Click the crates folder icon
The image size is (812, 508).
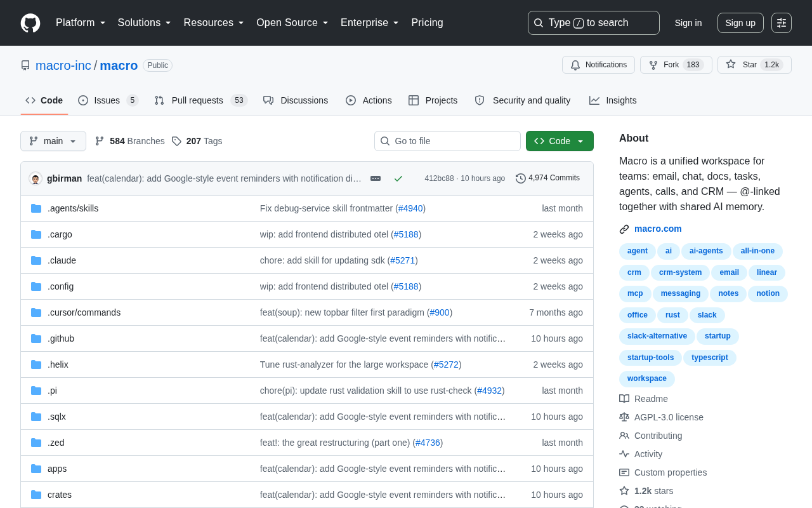[x=36, y=495]
